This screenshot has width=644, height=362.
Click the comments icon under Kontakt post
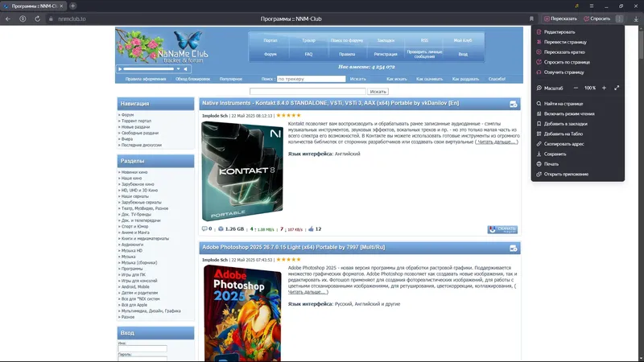(204, 229)
